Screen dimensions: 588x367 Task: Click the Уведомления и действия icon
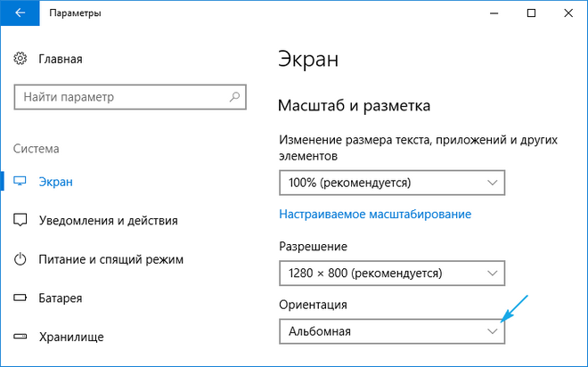point(21,220)
